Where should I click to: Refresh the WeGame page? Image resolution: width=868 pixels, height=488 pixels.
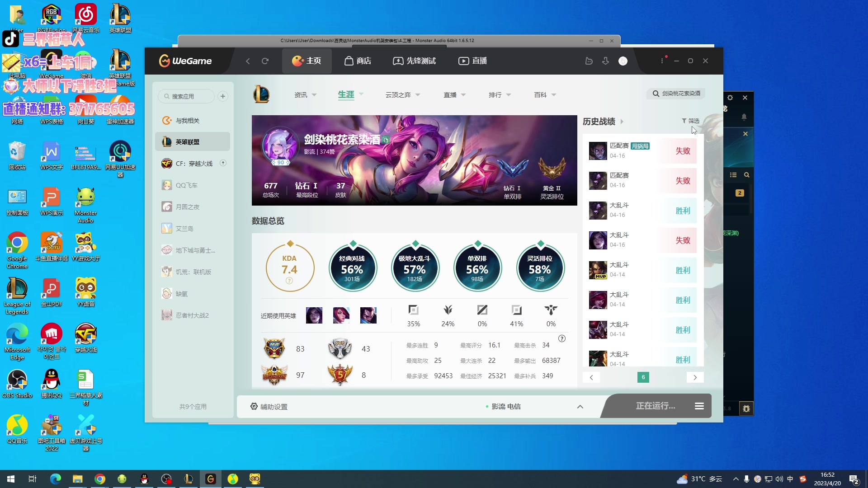265,61
